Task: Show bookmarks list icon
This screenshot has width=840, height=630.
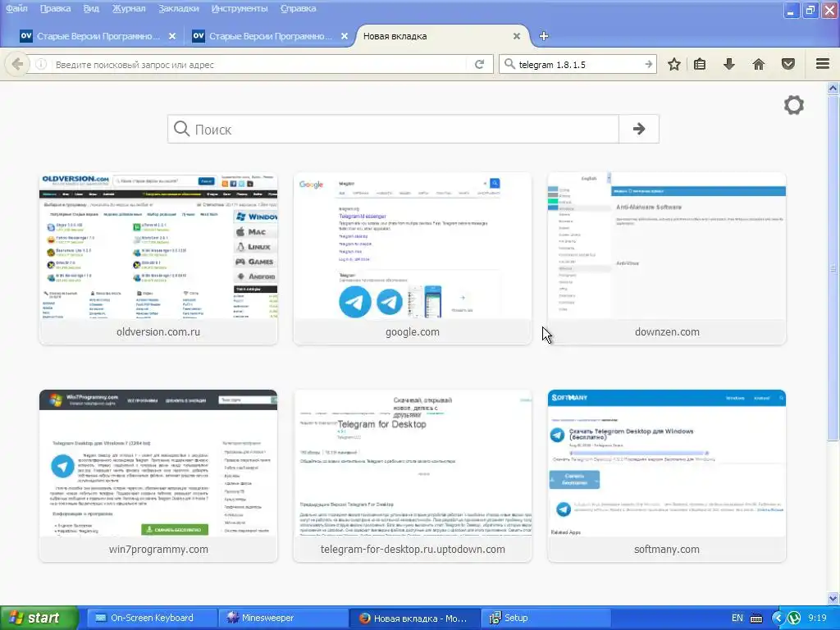Action: (700, 64)
